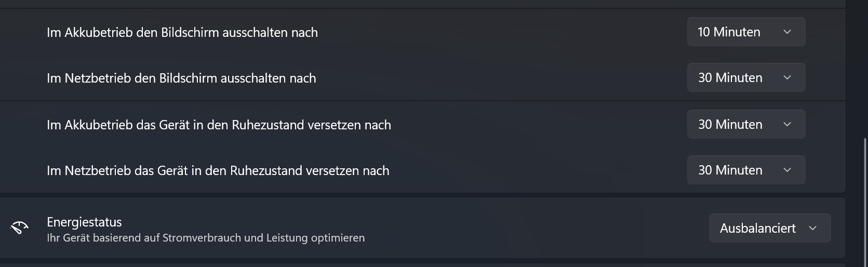868x267 pixels.
Task: Click the label 'Im Akkubetrieb den Bildschirm ausschalten nach'
Action: tap(182, 32)
